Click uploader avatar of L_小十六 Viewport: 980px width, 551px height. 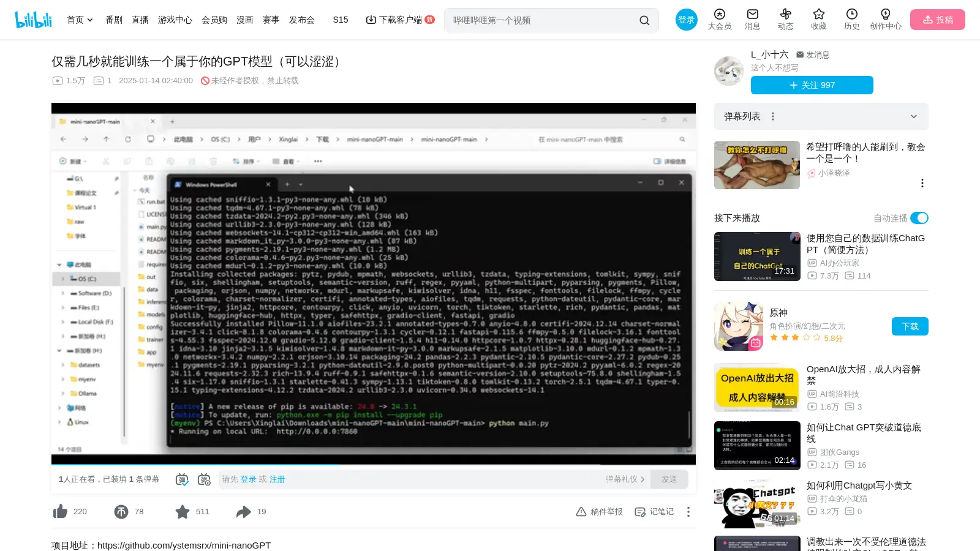(729, 71)
